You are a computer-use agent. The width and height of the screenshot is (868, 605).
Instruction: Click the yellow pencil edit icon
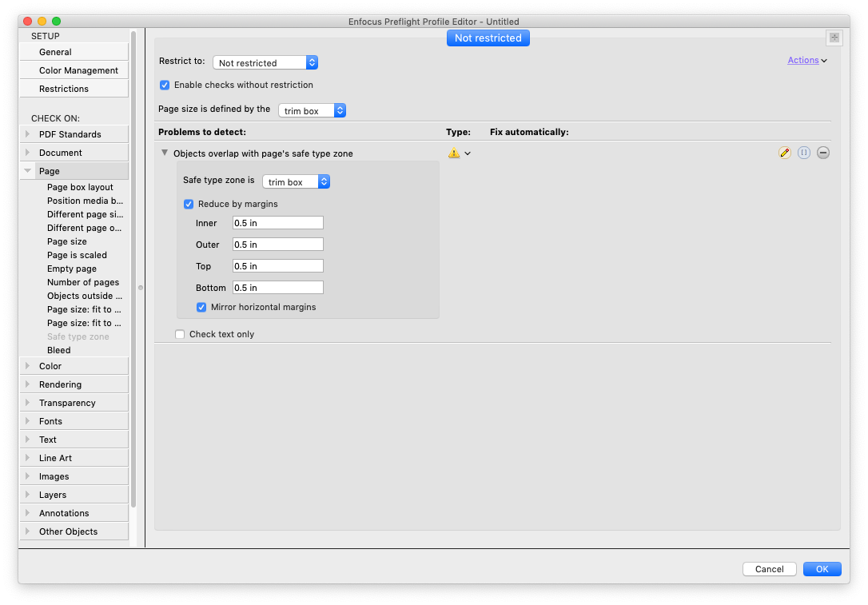coord(784,153)
